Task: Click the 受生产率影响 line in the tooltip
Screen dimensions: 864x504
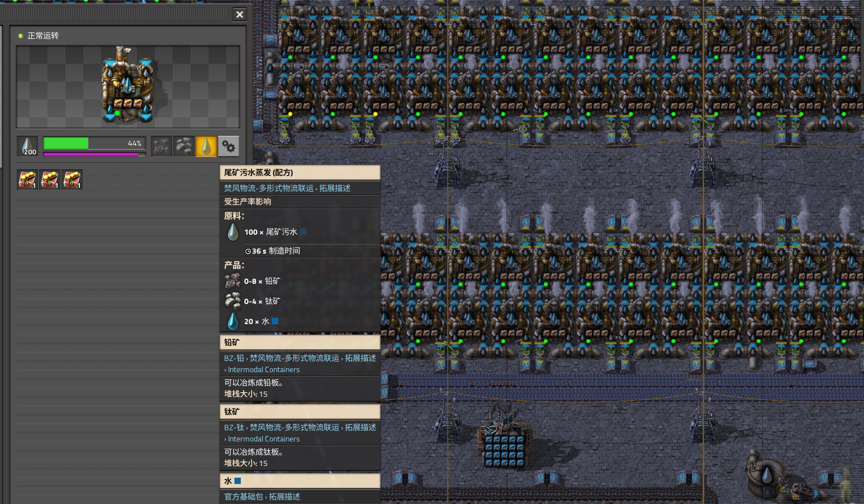Action: pyautogui.click(x=248, y=202)
